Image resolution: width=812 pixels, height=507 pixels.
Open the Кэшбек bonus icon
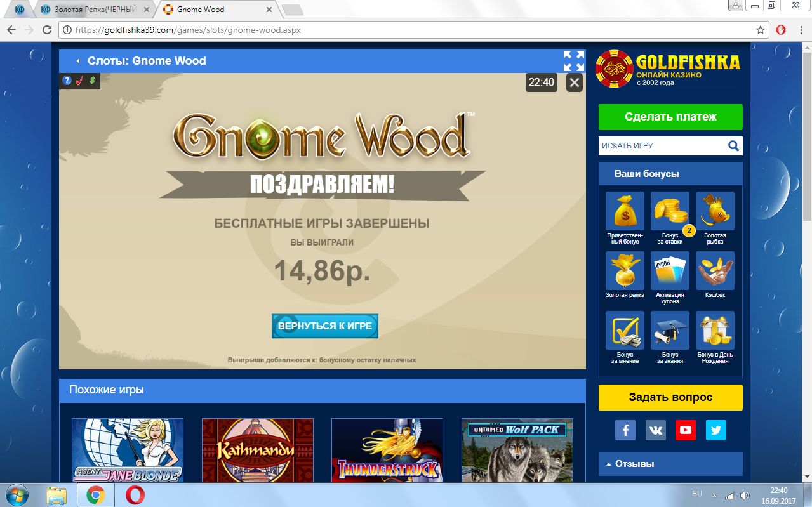click(715, 271)
